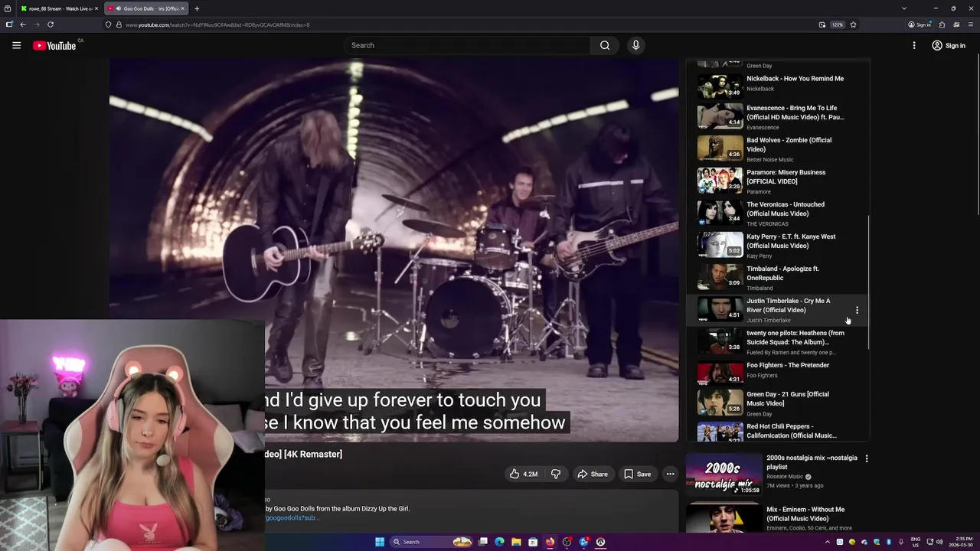
Task: Open the 120% zoom level indicator
Action: click(x=838, y=24)
